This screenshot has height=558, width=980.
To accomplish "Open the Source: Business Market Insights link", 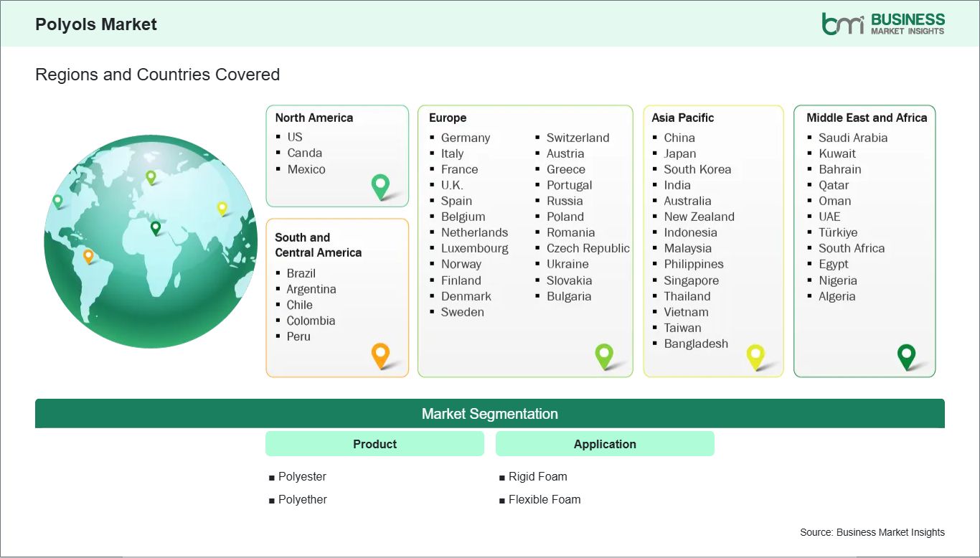I will pyautogui.click(x=872, y=532).
